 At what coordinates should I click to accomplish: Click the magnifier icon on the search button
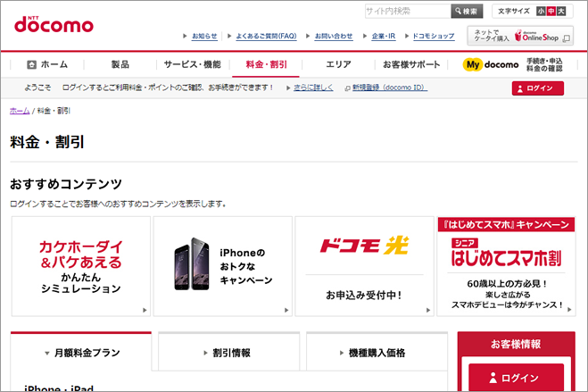click(458, 12)
